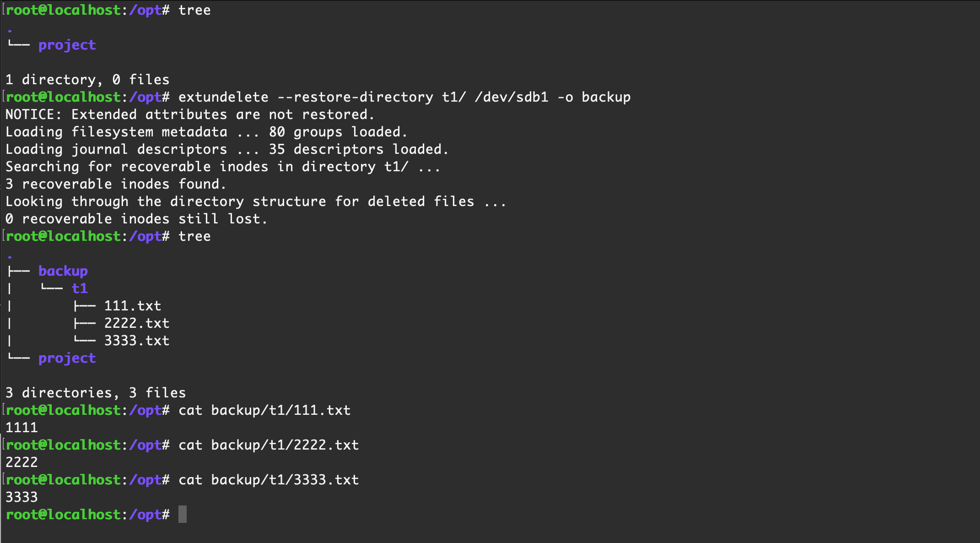The height and width of the screenshot is (543, 980).
Task: Click the backup directory in tree output
Action: (x=63, y=271)
